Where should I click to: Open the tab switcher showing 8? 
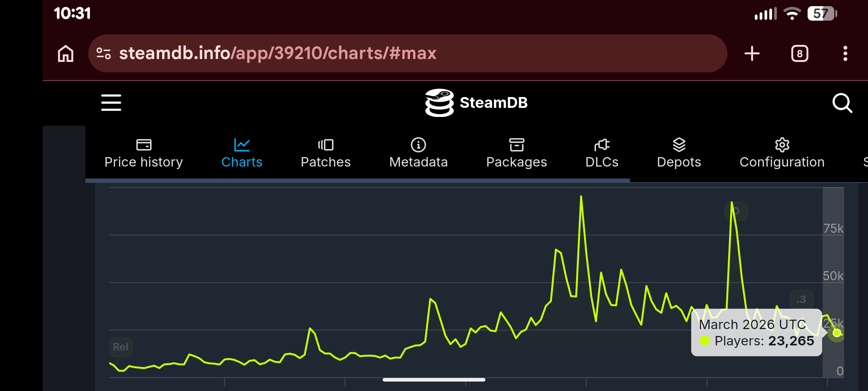[800, 54]
